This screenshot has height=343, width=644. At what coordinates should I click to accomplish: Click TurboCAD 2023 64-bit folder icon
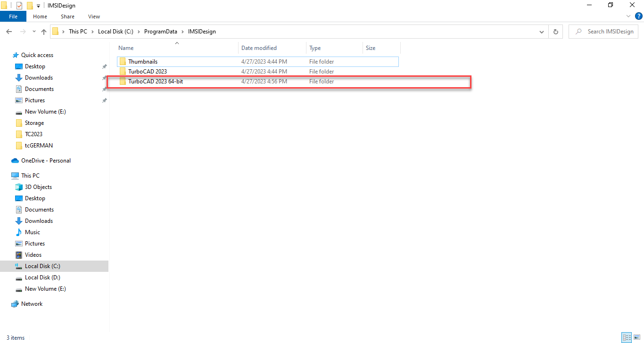point(123,82)
